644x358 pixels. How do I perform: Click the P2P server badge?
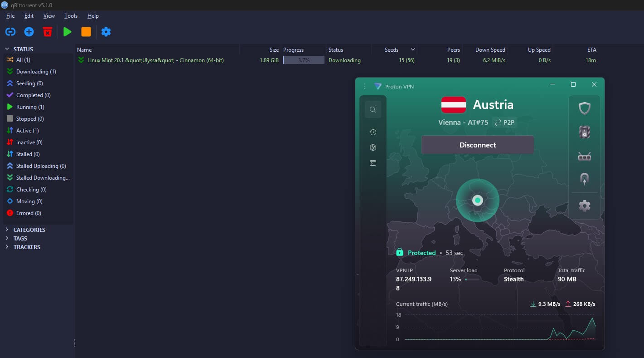(504, 123)
